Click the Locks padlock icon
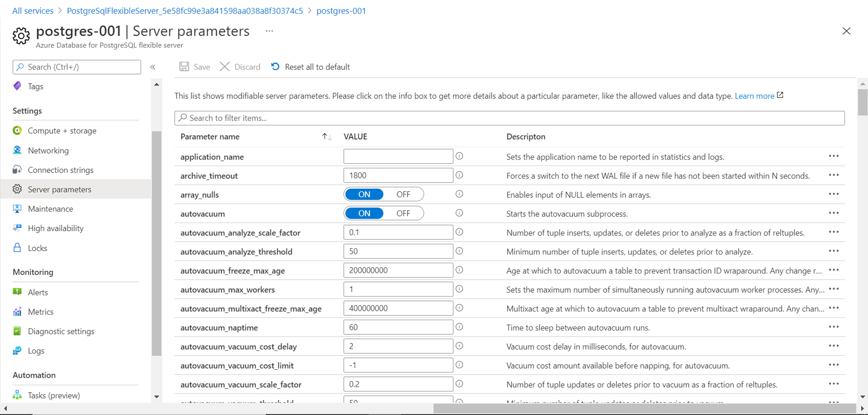This screenshot has height=415, width=868. pyautogui.click(x=17, y=248)
